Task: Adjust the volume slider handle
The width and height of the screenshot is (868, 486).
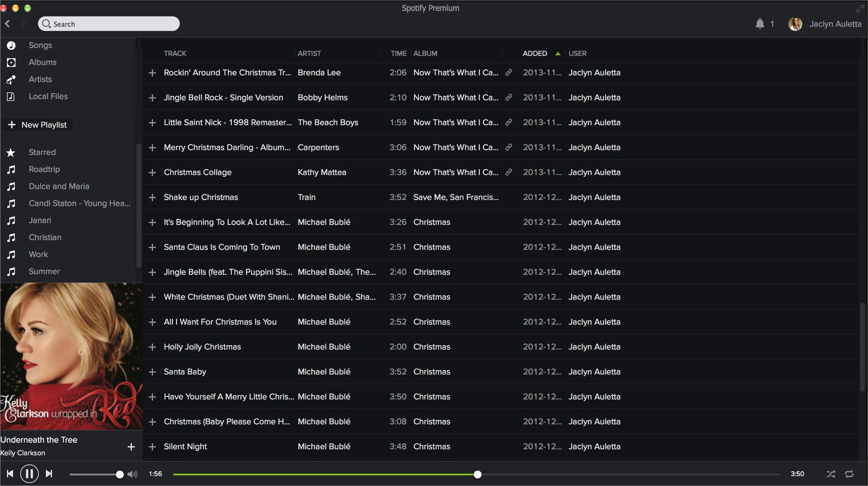Action: [119, 474]
